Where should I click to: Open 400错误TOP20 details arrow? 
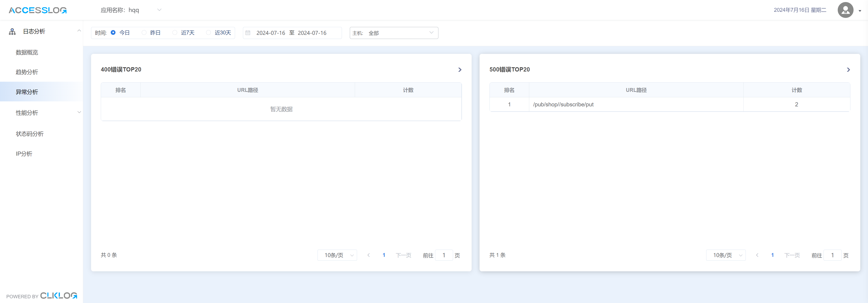[460, 70]
